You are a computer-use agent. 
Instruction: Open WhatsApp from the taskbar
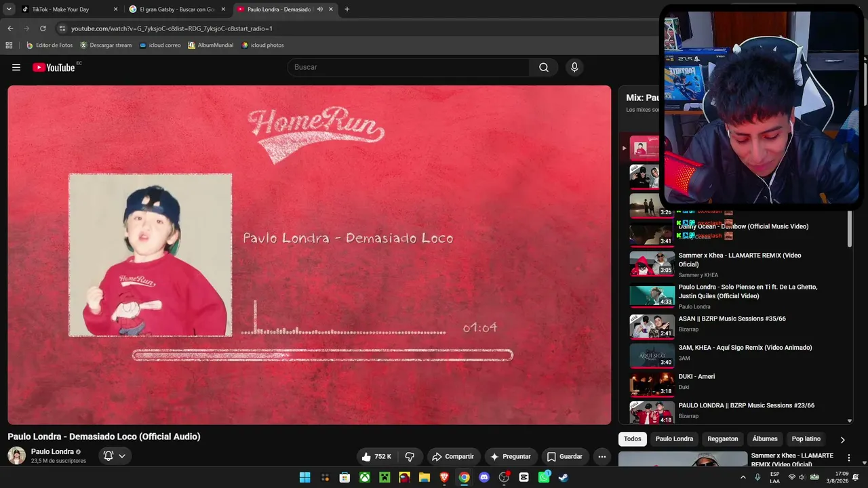[544, 477]
